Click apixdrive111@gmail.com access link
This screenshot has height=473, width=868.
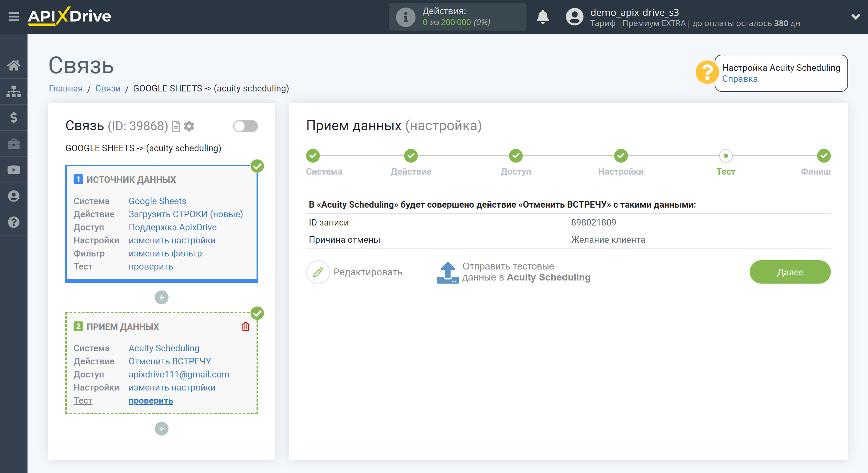pyautogui.click(x=179, y=374)
